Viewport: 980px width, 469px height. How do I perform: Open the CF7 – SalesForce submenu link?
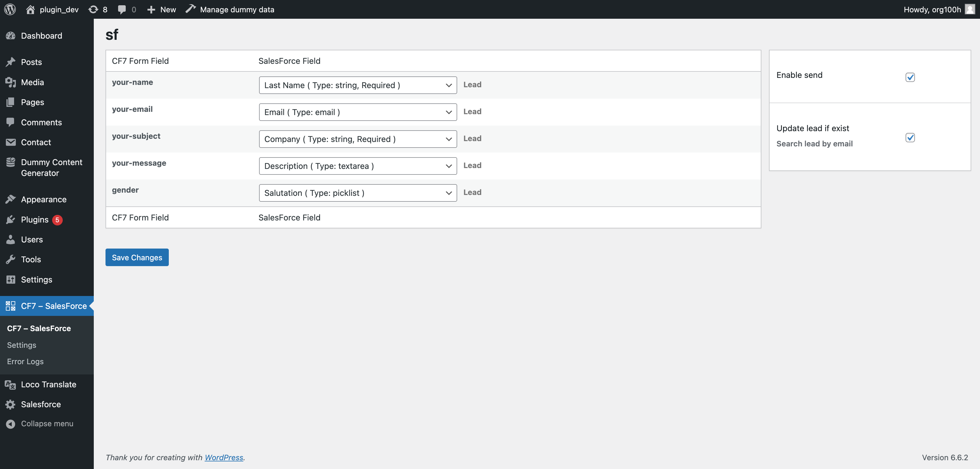pyautogui.click(x=39, y=328)
